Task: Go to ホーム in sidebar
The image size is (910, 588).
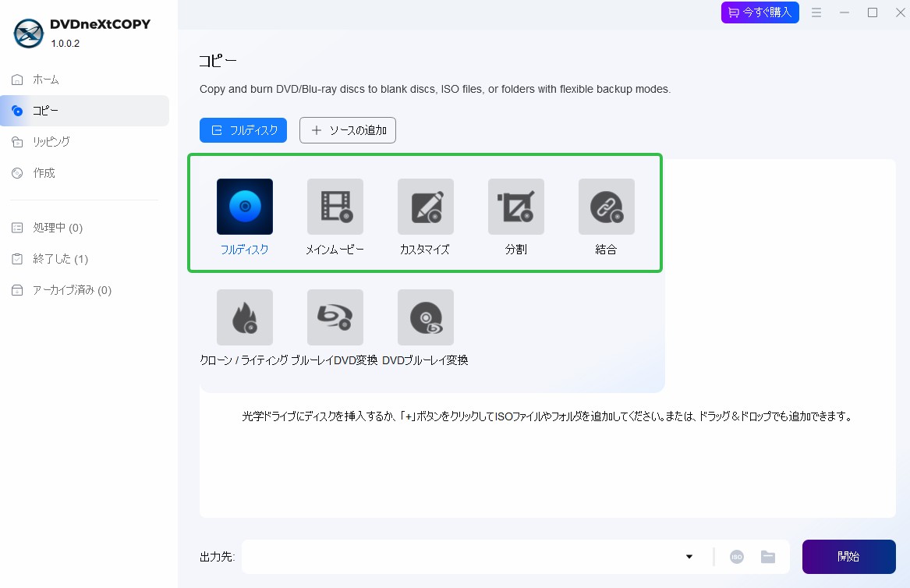Action: 85,80
